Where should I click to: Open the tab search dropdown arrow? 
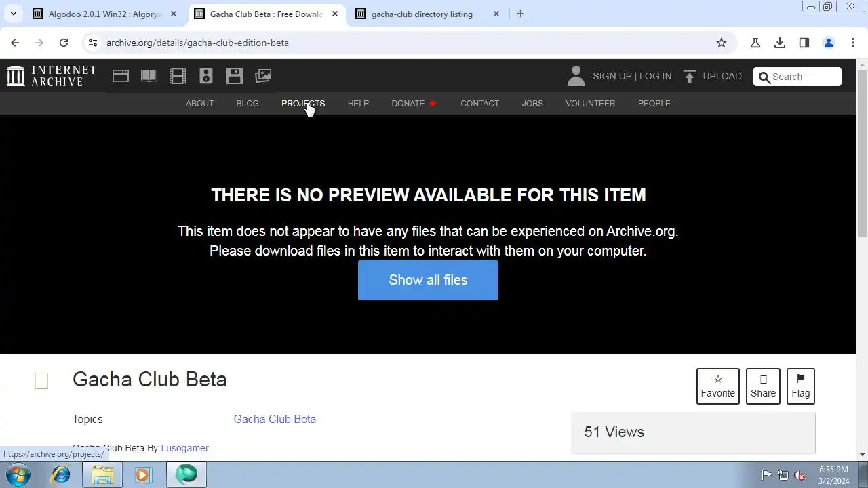[13, 14]
